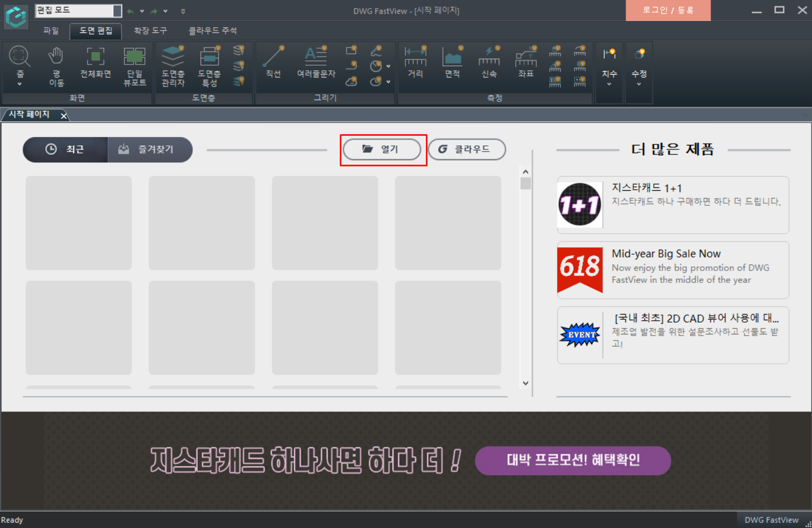Click the 대박 프로모션! 혜택확인 banner button
The width and height of the screenshot is (812, 528).
573,461
